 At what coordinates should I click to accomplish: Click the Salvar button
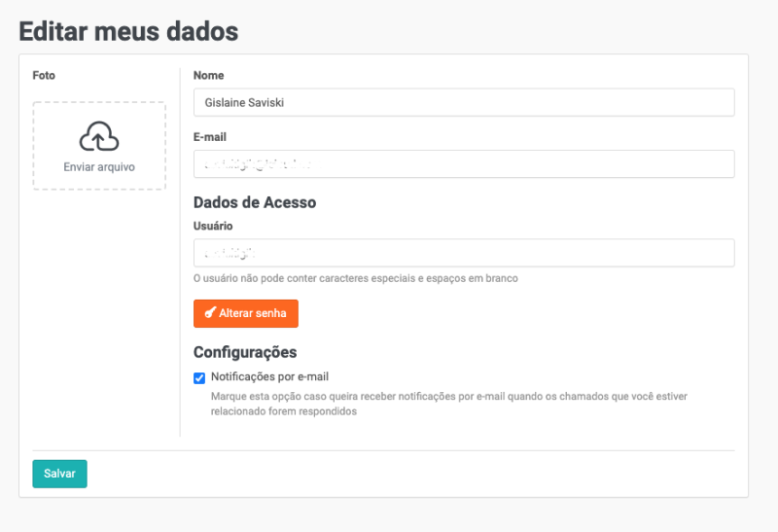point(59,474)
